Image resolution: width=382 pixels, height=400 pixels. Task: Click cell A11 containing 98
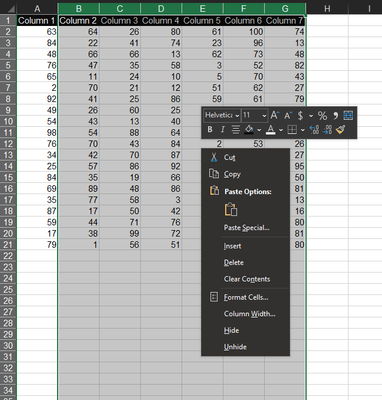(x=37, y=133)
